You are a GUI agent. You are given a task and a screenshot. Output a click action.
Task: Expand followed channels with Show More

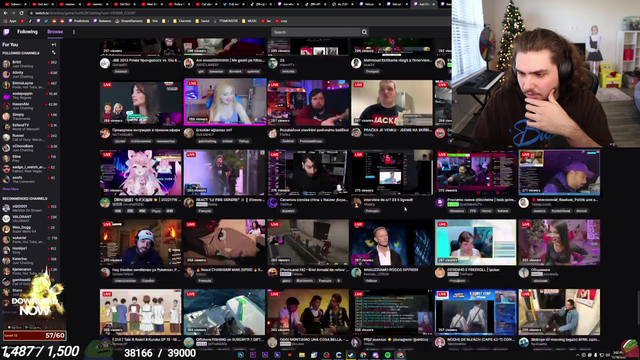pos(11,189)
